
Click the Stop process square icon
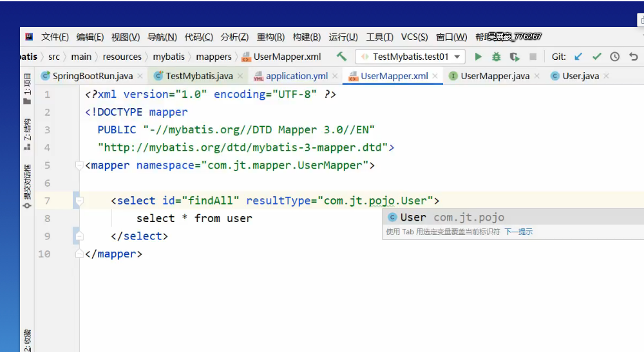tap(533, 57)
